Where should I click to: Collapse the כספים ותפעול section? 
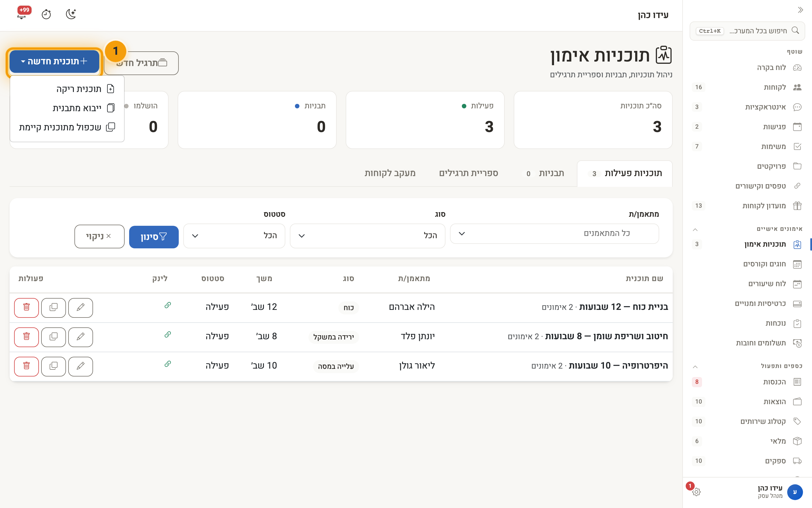coord(695,367)
